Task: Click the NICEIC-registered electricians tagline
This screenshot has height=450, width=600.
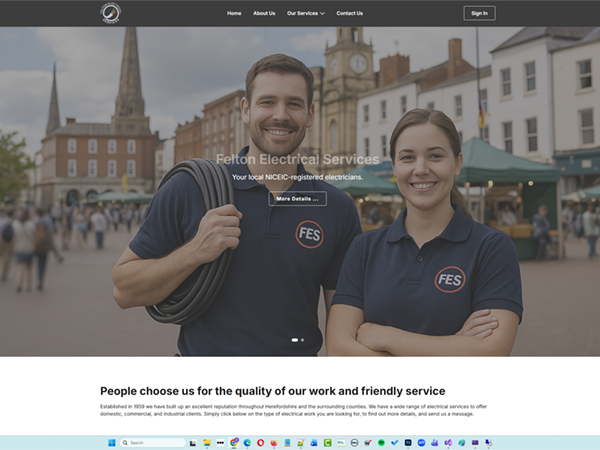Action: [x=297, y=177]
